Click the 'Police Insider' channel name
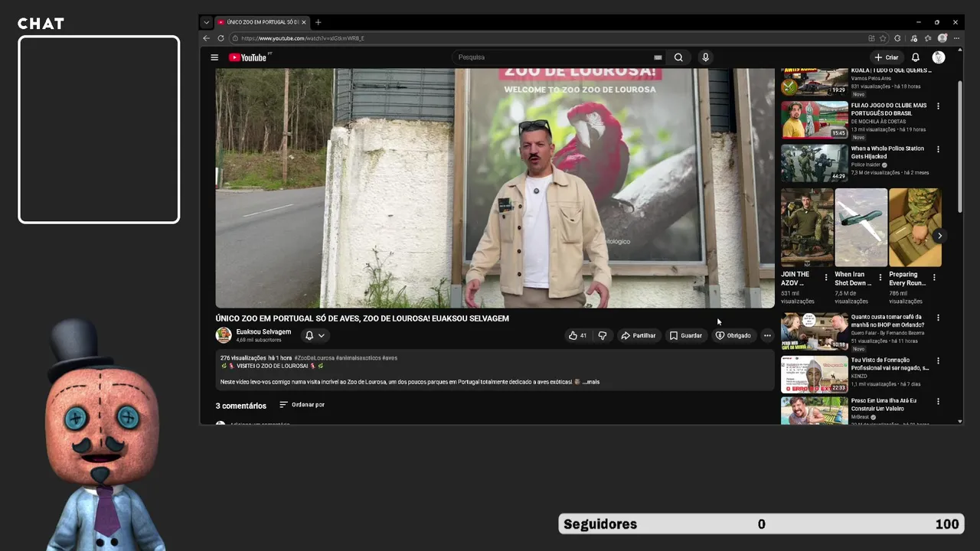This screenshot has height=551, width=980. coord(866,165)
